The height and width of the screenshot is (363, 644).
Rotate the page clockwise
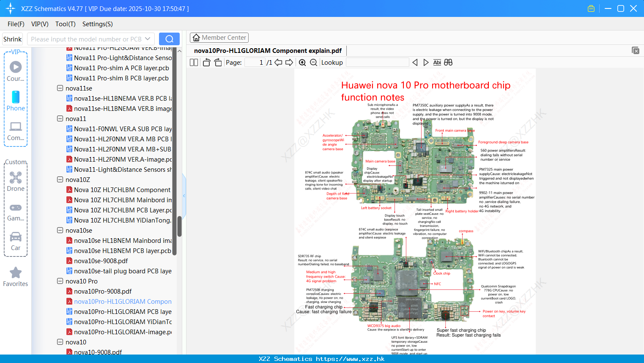click(218, 63)
